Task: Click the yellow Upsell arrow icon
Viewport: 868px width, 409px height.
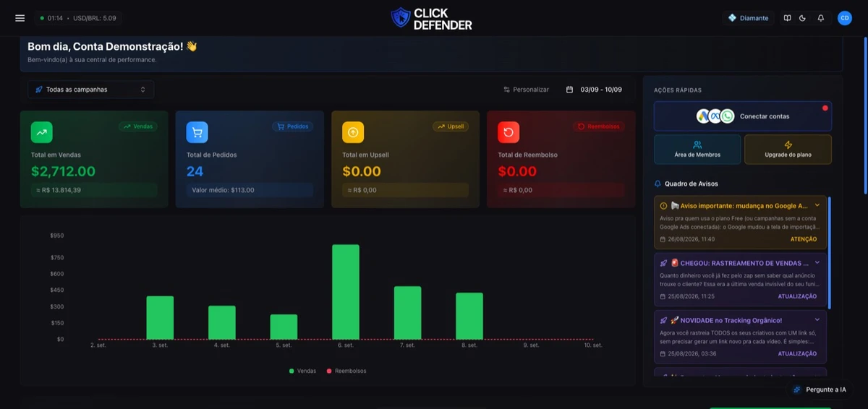Action: pyautogui.click(x=353, y=132)
